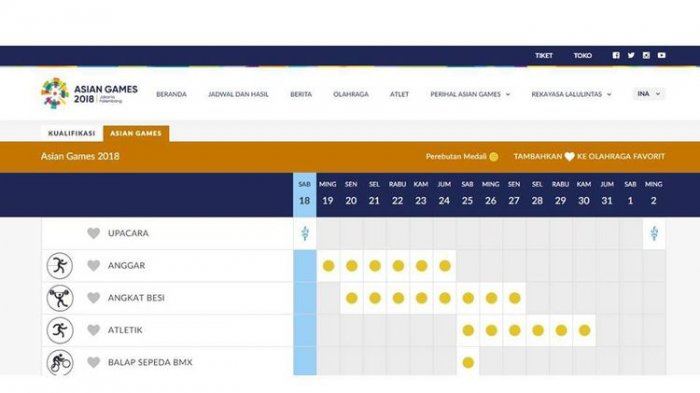Image resolution: width=700 pixels, height=393 pixels.
Task: Select Ming 2 date column header
Action: [653, 194]
